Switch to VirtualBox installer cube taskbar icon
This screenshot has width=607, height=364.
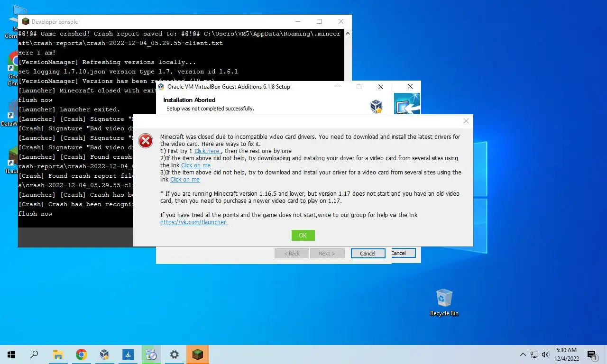(x=104, y=355)
